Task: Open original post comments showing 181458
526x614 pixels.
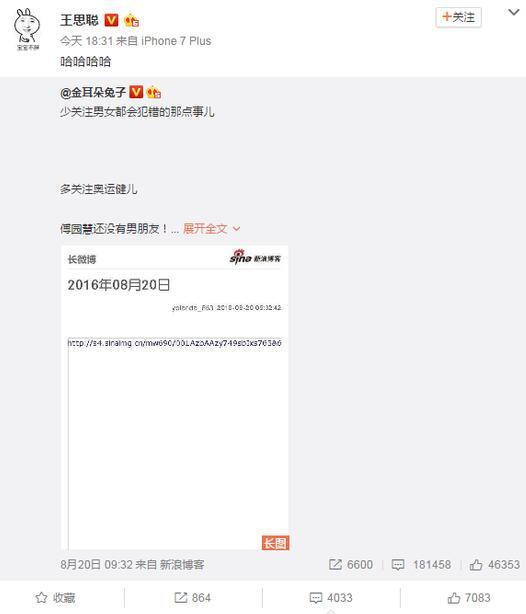Action: pyautogui.click(x=421, y=564)
